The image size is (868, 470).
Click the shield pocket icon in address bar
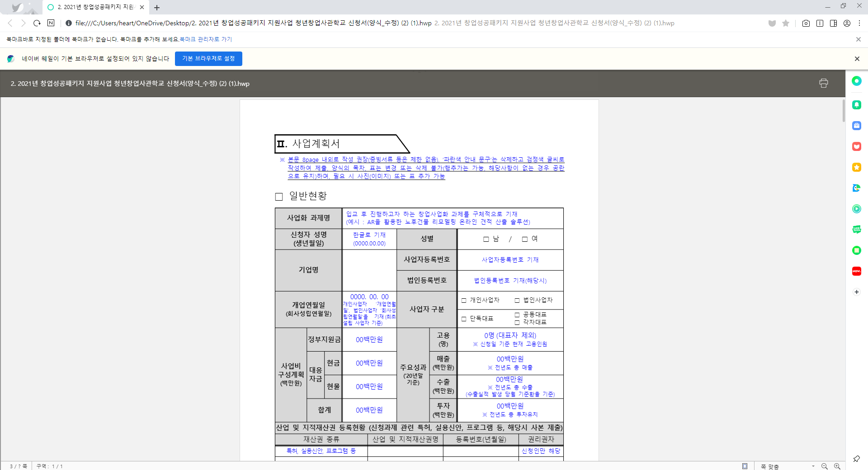coord(772,23)
